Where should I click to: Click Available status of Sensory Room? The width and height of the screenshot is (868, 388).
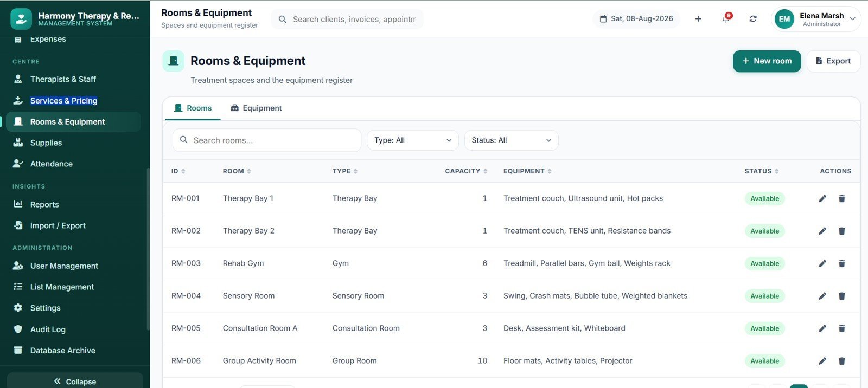click(764, 296)
